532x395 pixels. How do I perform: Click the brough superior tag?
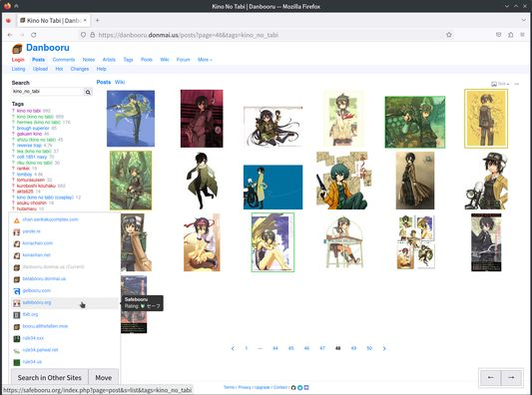pos(33,128)
